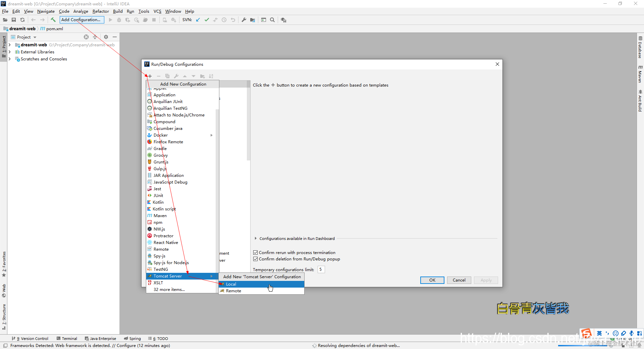The width and height of the screenshot is (644, 349).
Task: Expand the External Libraries tree node
Action: coord(10,52)
